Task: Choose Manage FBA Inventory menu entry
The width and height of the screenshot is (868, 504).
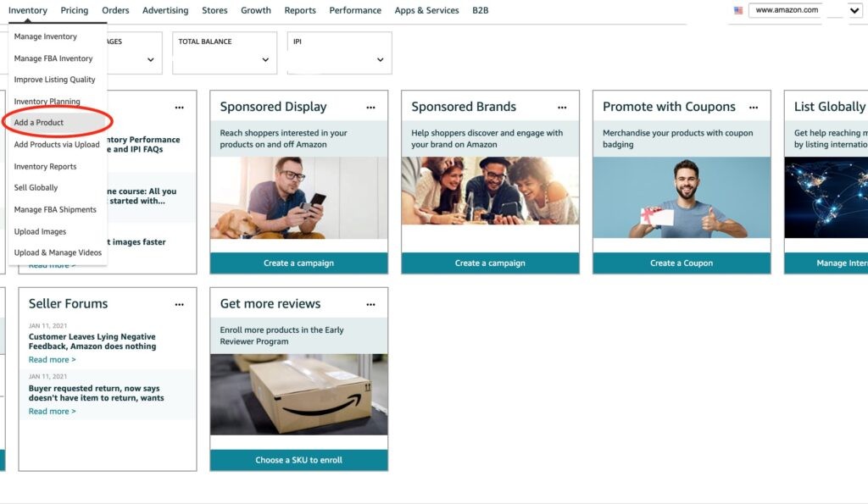Action: coord(53,58)
